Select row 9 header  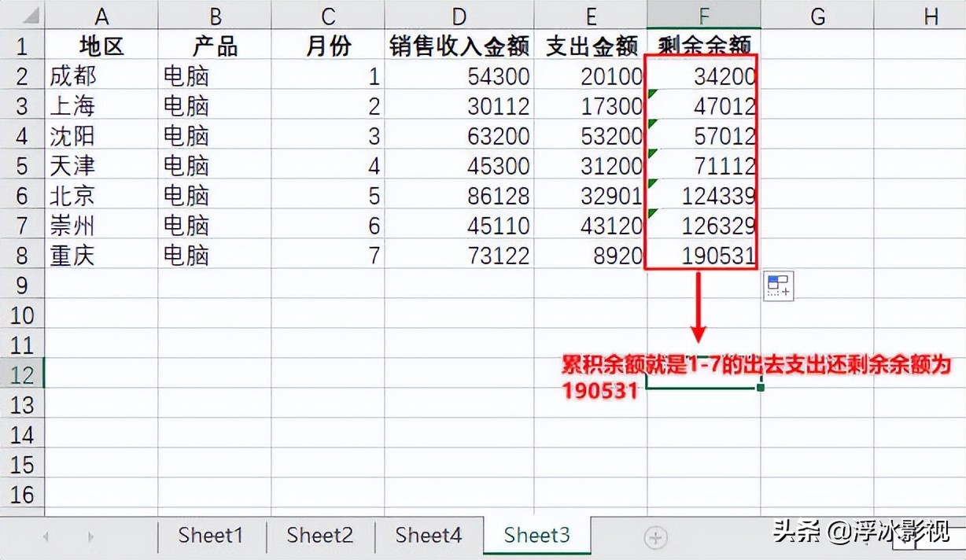pyautogui.click(x=22, y=284)
